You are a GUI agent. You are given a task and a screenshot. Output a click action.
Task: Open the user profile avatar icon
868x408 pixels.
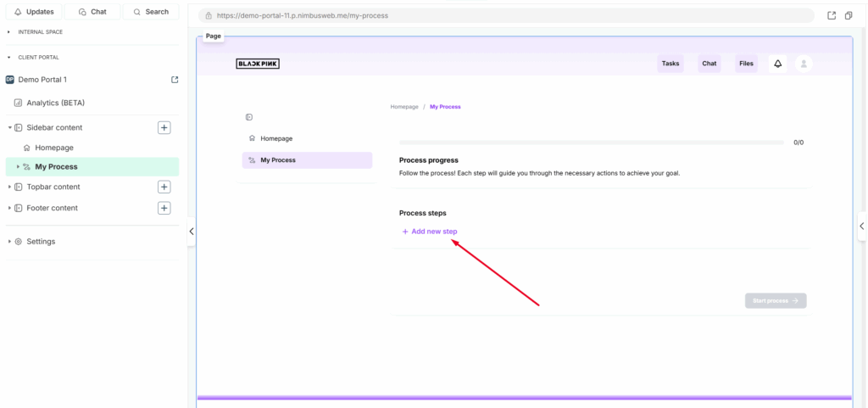click(x=804, y=64)
